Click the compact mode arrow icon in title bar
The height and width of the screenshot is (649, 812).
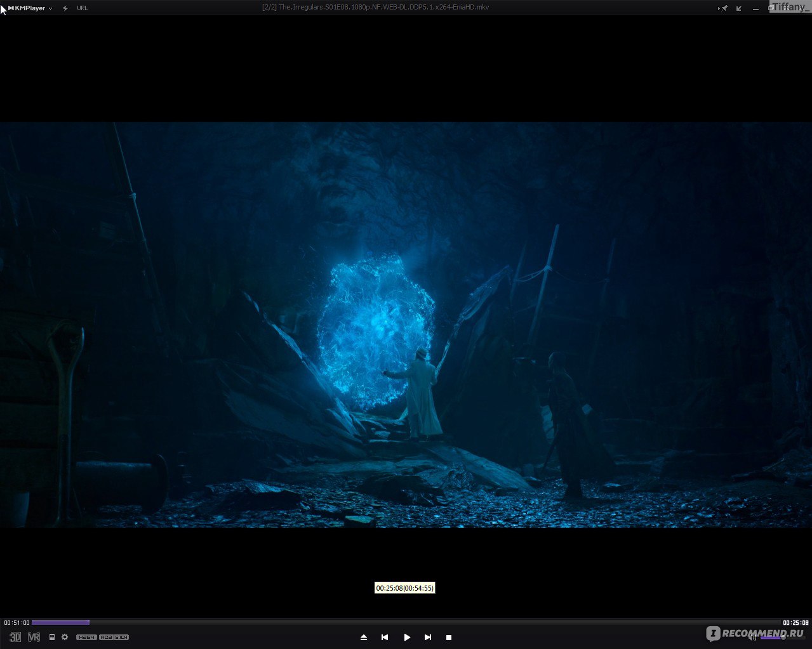click(x=739, y=8)
